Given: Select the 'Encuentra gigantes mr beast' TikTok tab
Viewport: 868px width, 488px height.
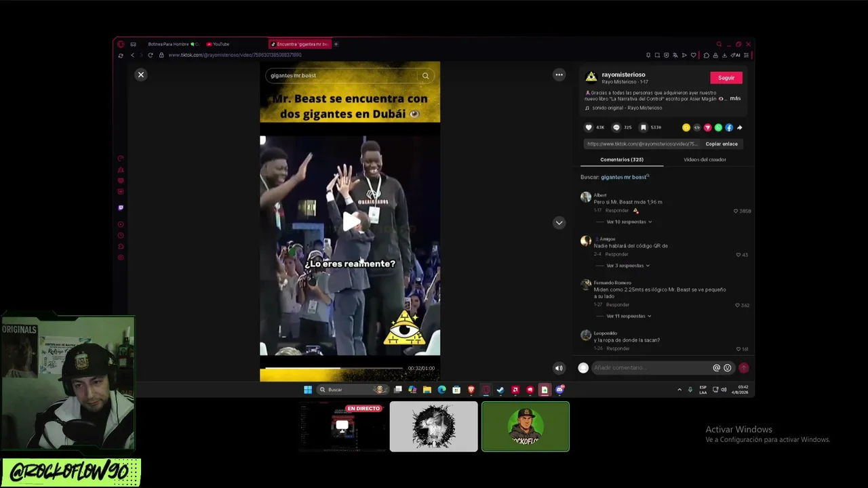Looking at the screenshot, I should click(299, 44).
